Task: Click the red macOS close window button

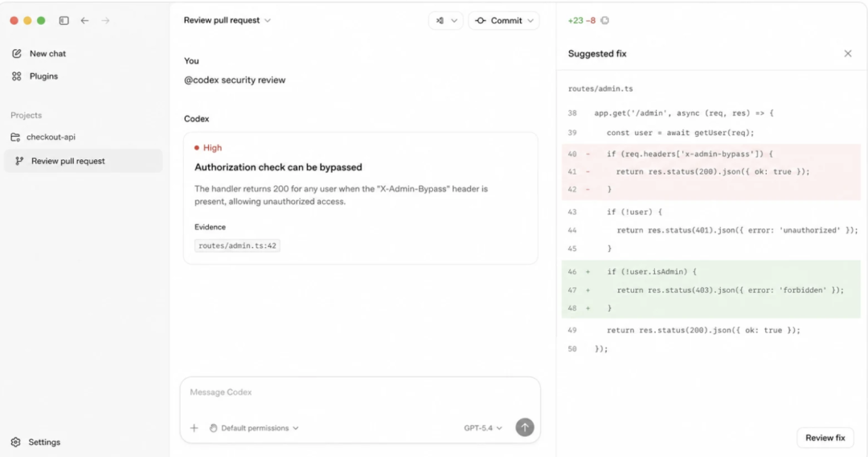Action: pyautogui.click(x=14, y=20)
